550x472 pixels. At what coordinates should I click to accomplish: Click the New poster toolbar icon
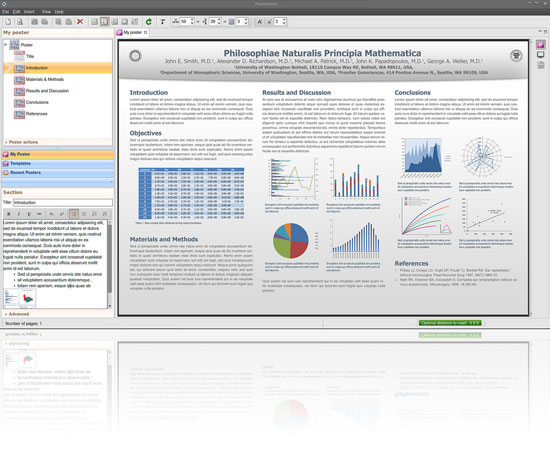pos(8,22)
